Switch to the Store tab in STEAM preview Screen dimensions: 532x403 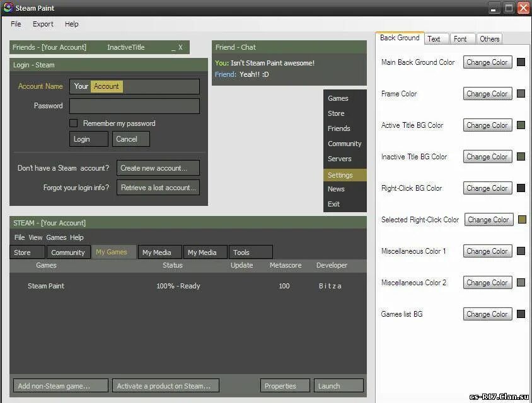tap(28, 252)
